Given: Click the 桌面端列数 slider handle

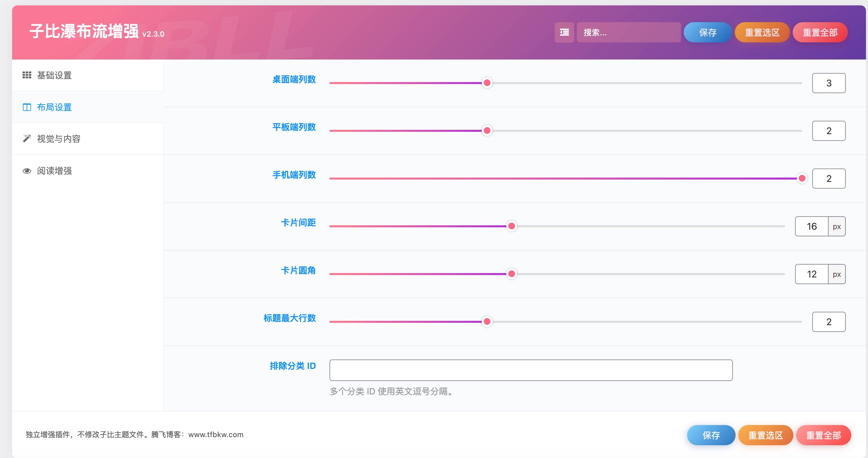Looking at the screenshot, I should click(x=487, y=83).
